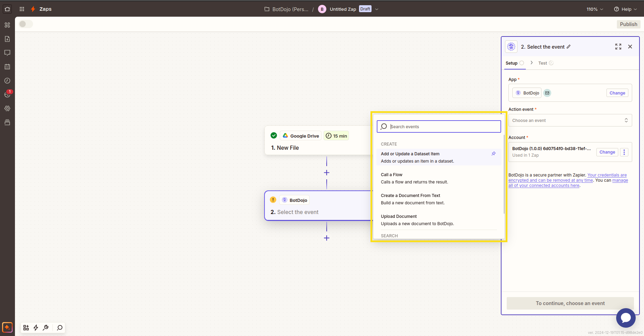Open the nine-dot app switcher grid
This screenshot has height=336, width=644.
click(x=22, y=9)
